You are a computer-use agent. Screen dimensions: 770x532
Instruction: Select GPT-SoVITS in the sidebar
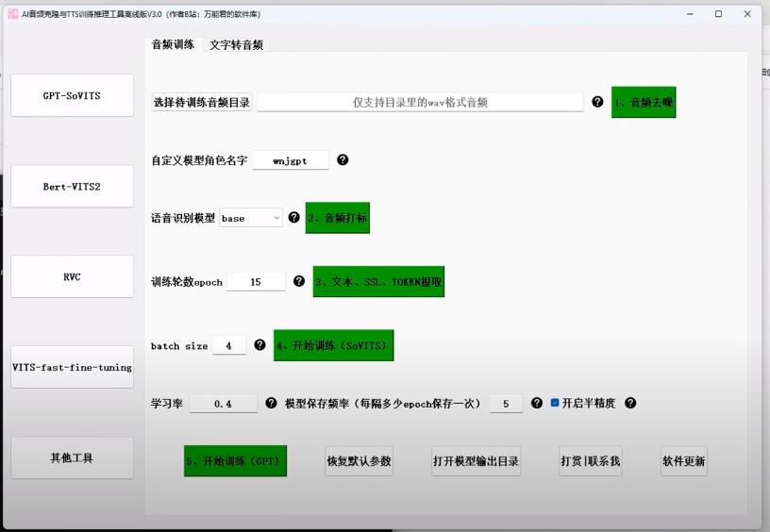pyautogui.click(x=72, y=95)
